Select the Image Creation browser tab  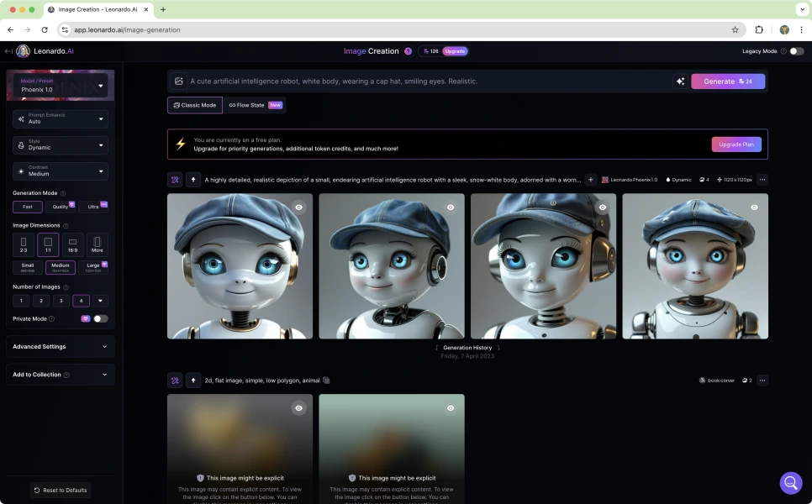click(x=98, y=9)
